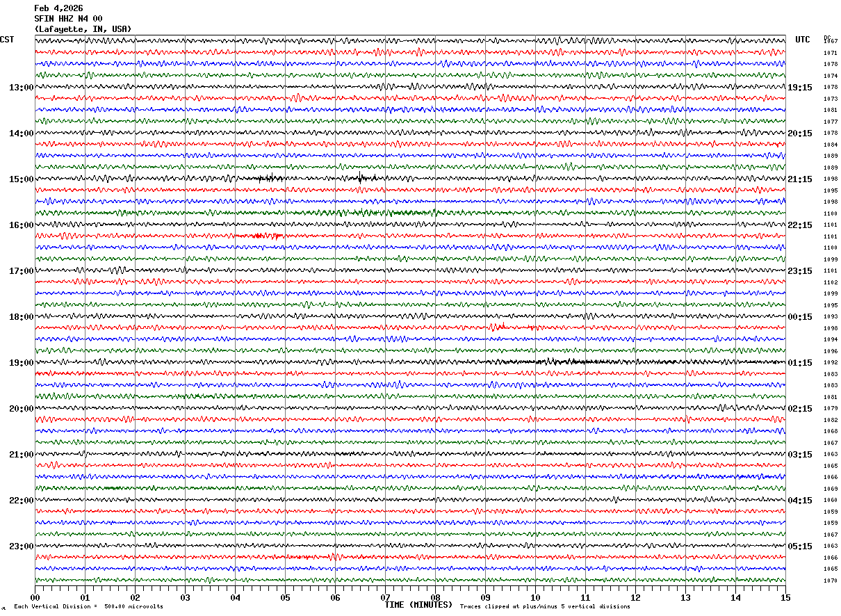Click the 19:15 UTC time label
The height and width of the screenshot is (616, 841).
click(799, 88)
